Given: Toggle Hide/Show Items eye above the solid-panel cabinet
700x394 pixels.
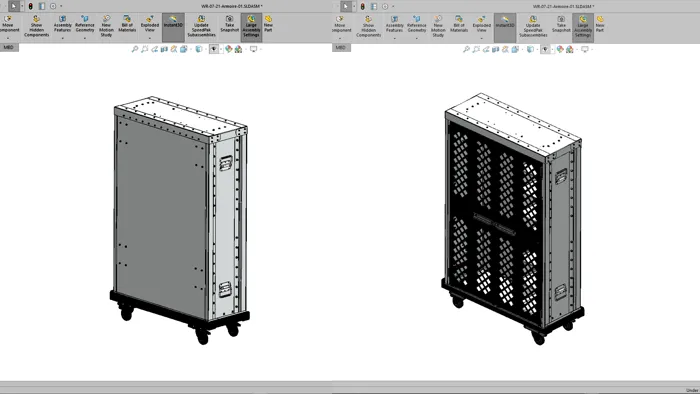Looking at the screenshot, I should pos(214,49).
